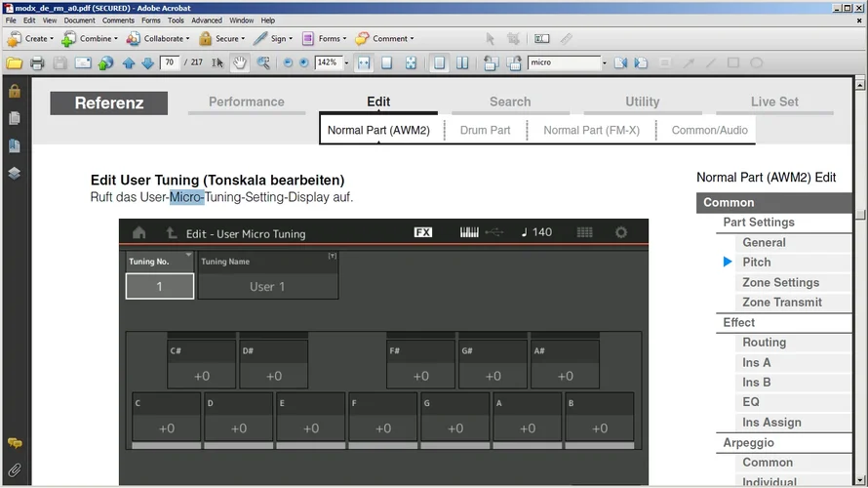Click the Referenz heading button
This screenshot has height=488, width=868.
tap(109, 103)
